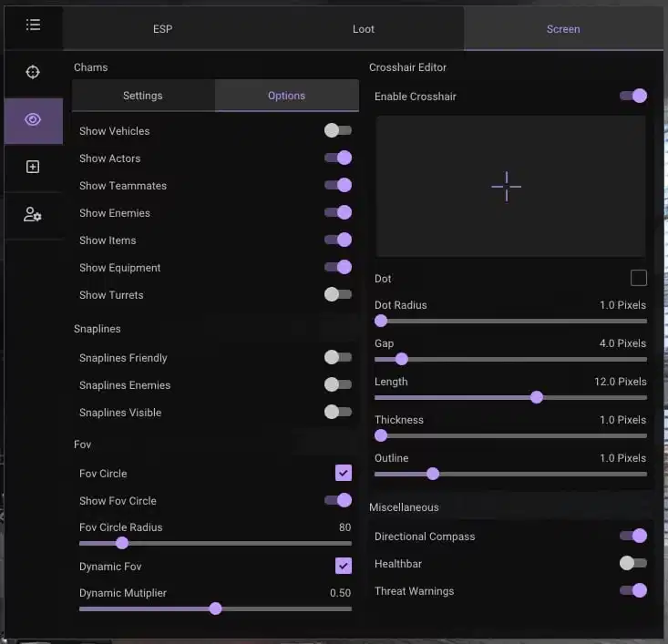Click the Fov Circle Radius value 80
Screen dimensions: 668x644
click(345, 527)
